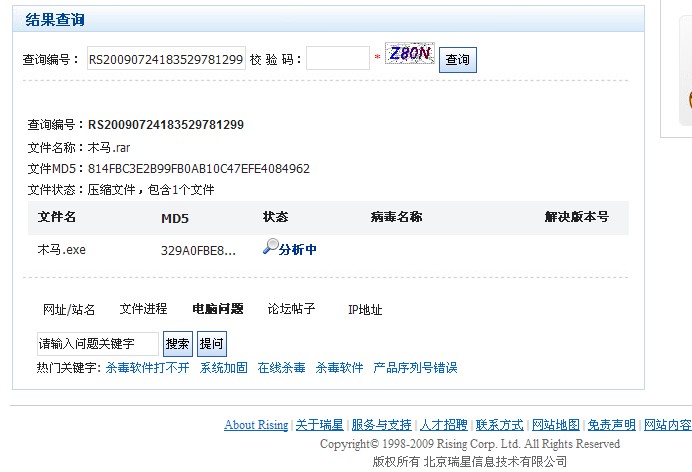
Task: Open the 网站地图 footer link
Action: (556, 425)
